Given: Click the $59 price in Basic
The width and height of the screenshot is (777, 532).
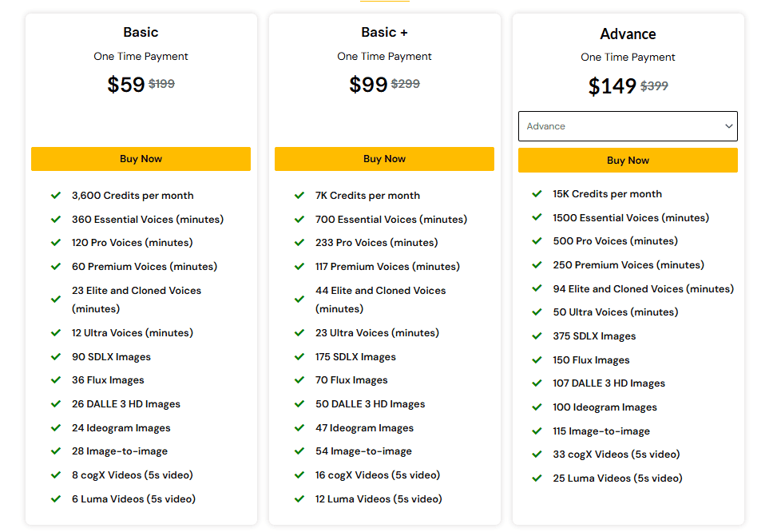Looking at the screenshot, I should pos(125,84).
